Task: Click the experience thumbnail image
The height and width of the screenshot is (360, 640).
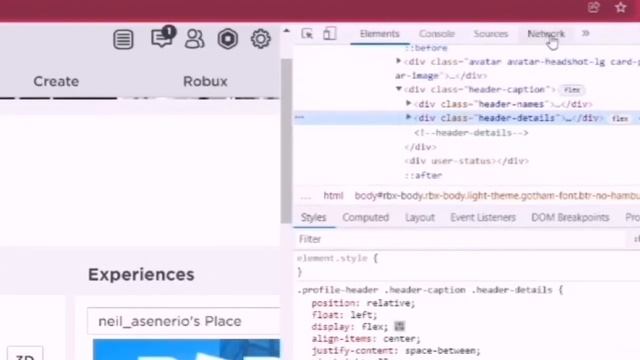Action: click(x=187, y=349)
